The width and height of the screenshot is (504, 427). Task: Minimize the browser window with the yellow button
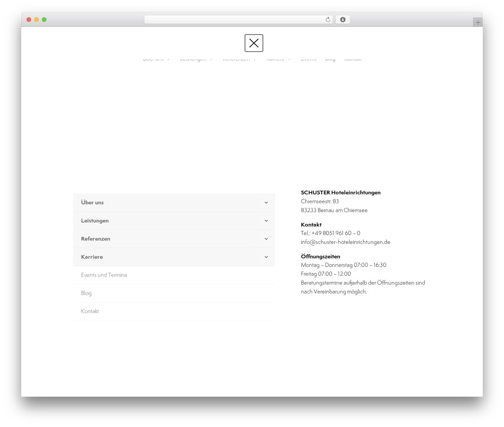(37, 20)
